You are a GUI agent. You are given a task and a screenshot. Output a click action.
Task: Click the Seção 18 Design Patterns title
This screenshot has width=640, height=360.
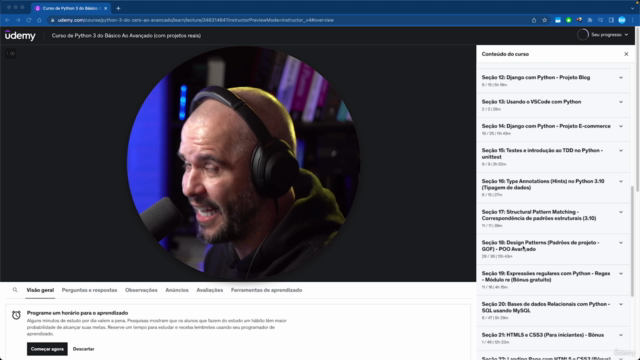[540, 246]
